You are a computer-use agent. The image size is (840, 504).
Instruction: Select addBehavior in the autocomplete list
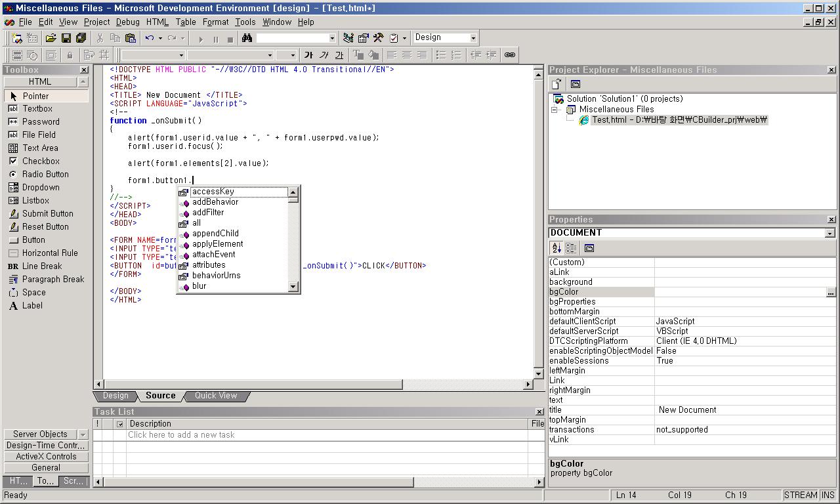click(232, 202)
